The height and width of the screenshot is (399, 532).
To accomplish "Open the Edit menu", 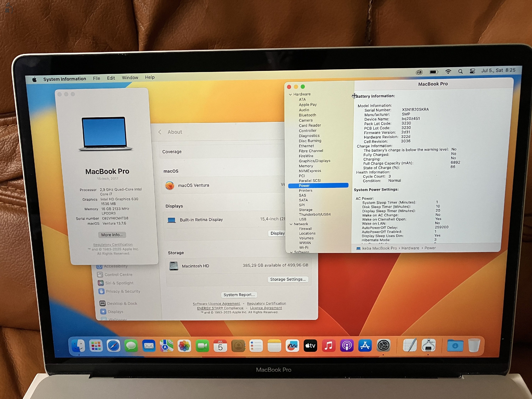I will coord(111,78).
